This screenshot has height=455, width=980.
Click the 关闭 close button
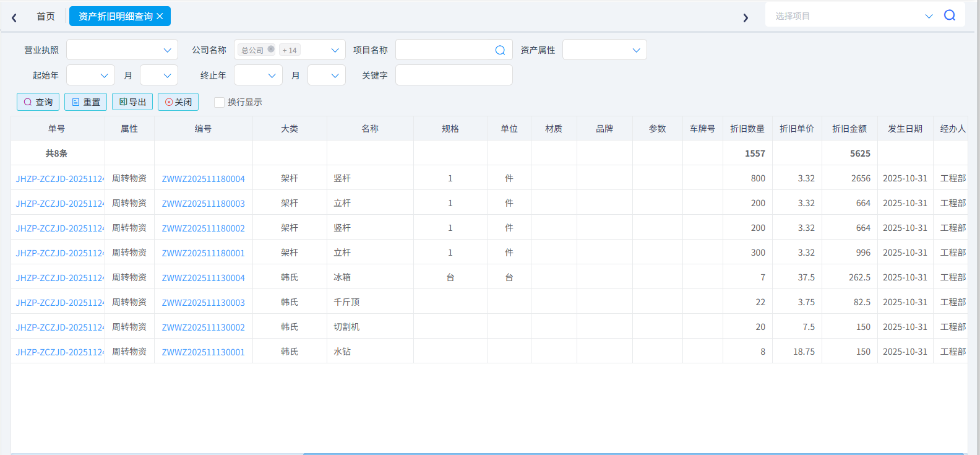(178, 102)
